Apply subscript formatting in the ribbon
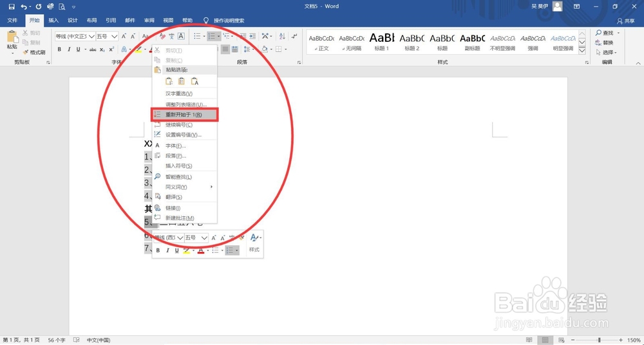 [102, 50]
